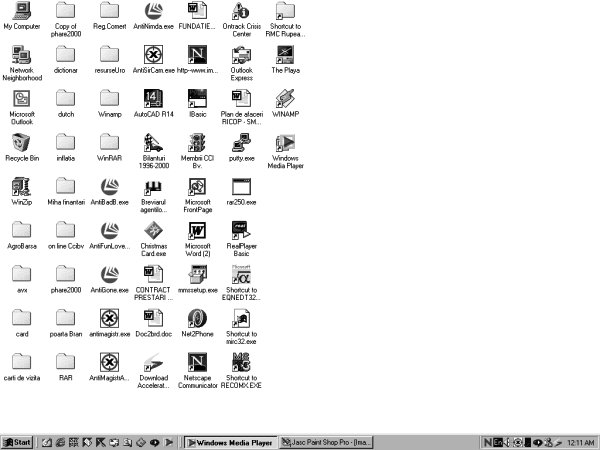
Task: Open the volume speaker tray icon
Action: [x=507, y=442]
